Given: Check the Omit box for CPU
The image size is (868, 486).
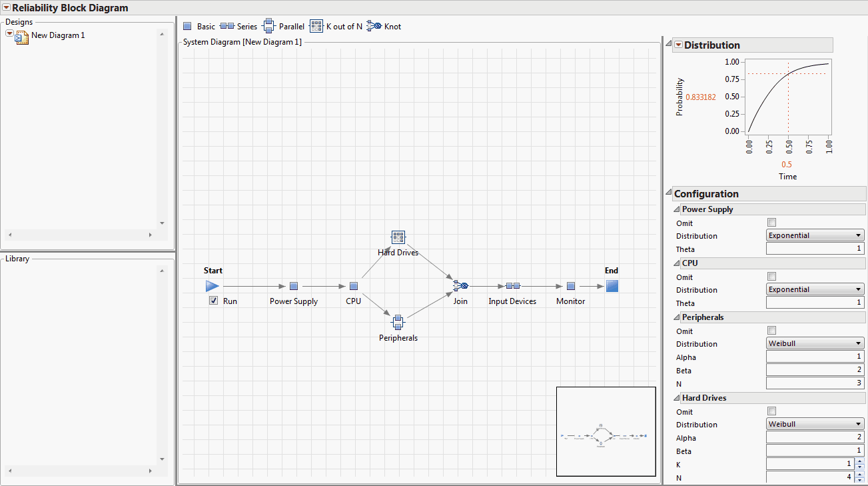Looking at the screenshot, I should pyautogui.click(x=771, y=276).
